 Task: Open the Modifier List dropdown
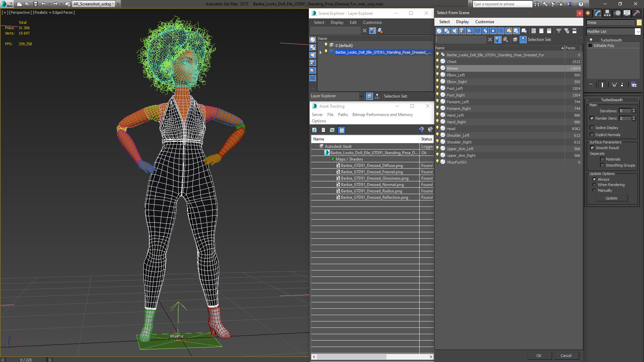coord(638,32)
